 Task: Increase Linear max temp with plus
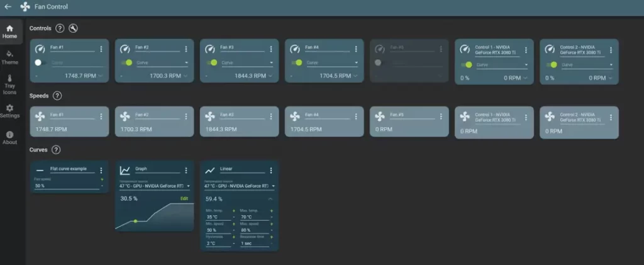click(272, 211)
